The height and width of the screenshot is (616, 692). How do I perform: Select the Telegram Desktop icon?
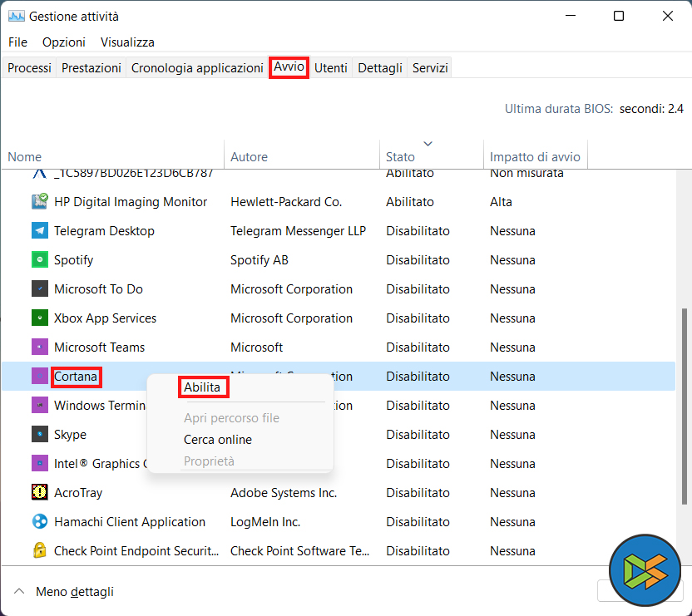click(39, 230)
